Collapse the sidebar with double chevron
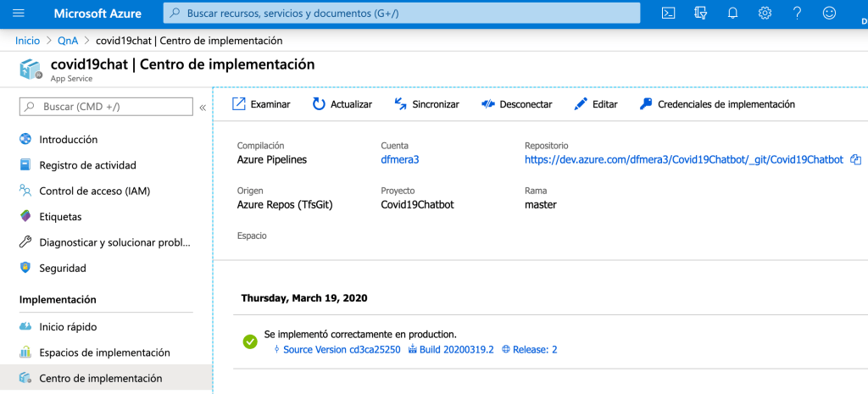Screen dimensions: 868x394 (x=203, y=108)
